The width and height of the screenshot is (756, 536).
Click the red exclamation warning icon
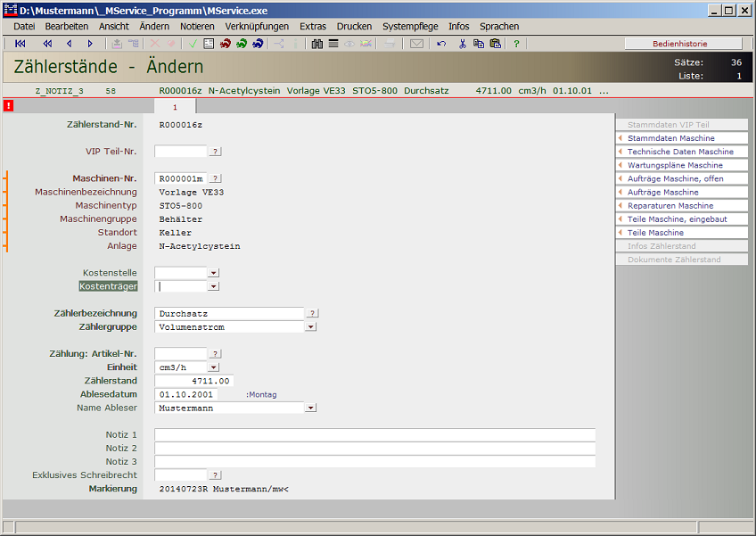tap(8, 106)
